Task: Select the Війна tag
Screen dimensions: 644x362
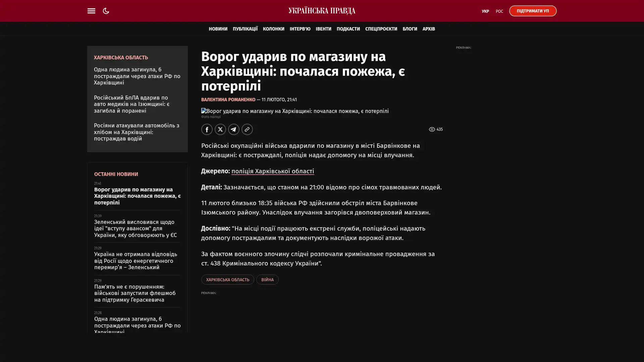Action: pos(267,280)
